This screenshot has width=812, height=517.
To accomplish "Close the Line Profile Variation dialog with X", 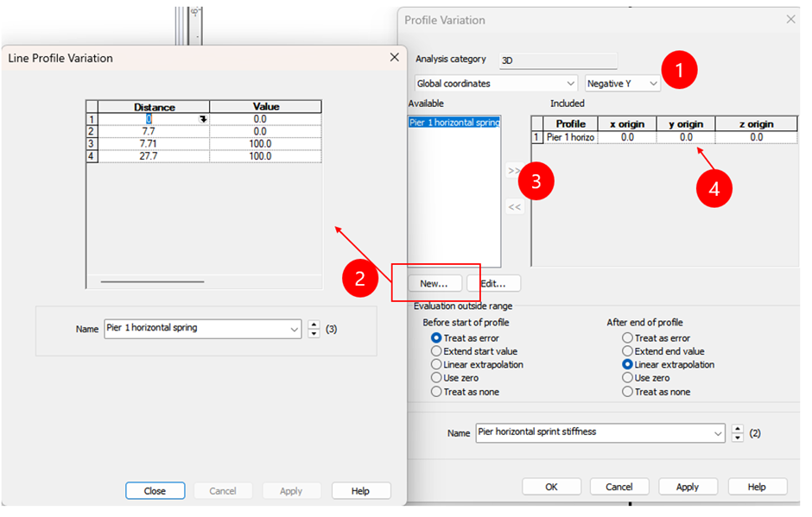I will pyautogui.click(x=394, y=58).
